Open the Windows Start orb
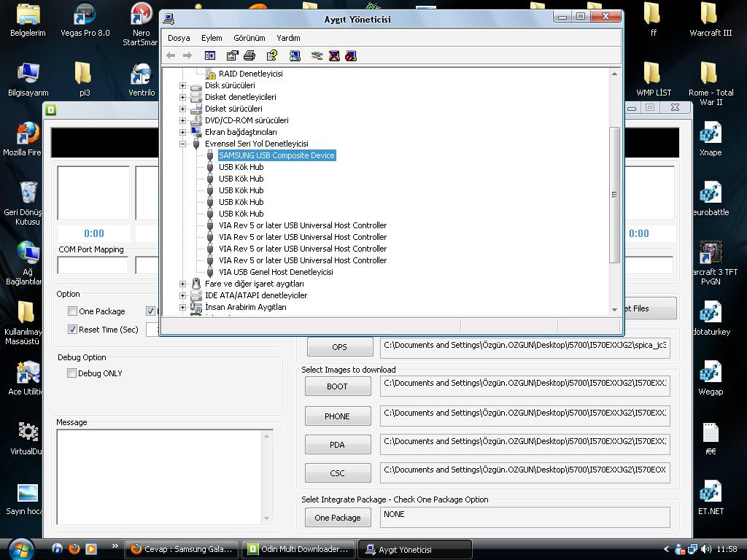This screenshot has width=747, height=560. [x=21, y=549]
